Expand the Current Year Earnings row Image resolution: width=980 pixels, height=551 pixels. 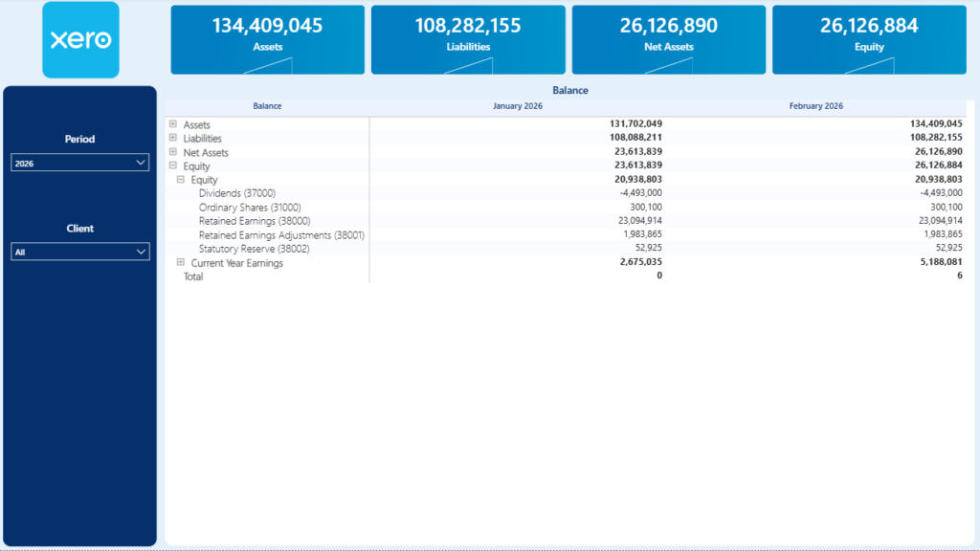tap(181, 263)
